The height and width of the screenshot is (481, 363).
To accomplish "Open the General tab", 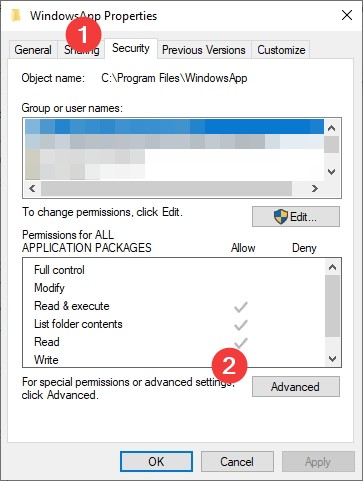I will (x=33, y=50).
